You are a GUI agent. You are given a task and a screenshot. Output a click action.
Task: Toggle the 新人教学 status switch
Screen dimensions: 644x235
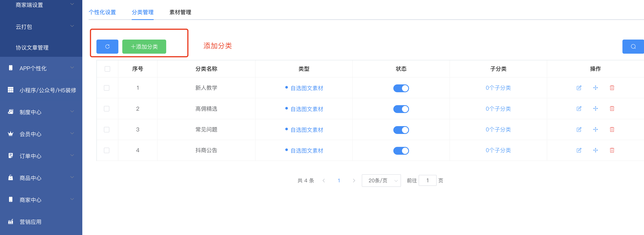(x=401, y=88)
